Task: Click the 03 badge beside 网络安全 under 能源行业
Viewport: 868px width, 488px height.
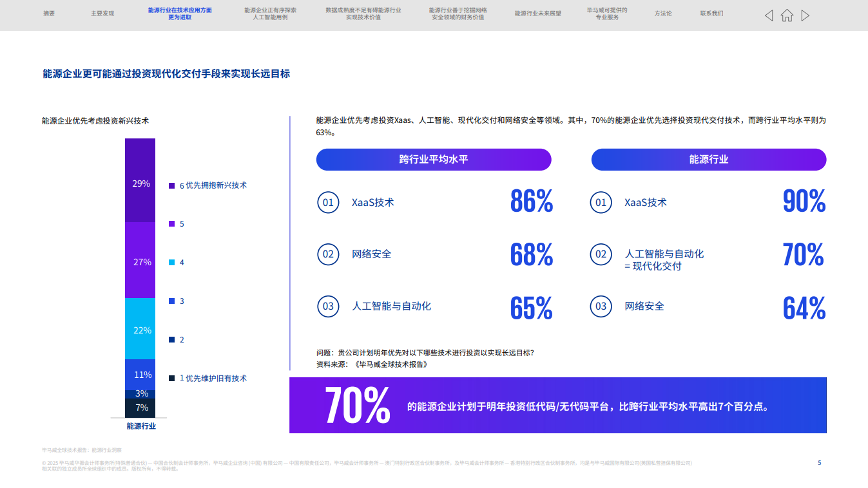Action: pos(601,306)
